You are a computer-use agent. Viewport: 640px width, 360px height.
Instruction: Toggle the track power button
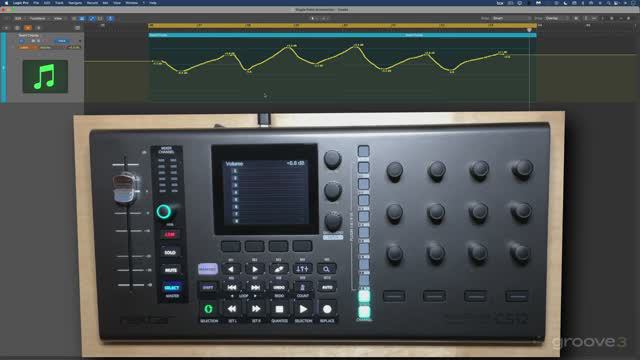click(22, 41)
